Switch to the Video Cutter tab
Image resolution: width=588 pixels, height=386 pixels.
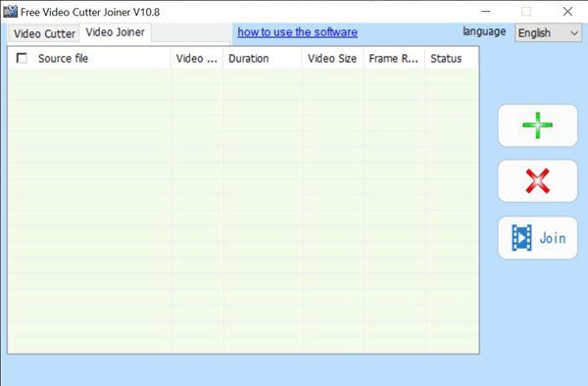pos(44,33)
